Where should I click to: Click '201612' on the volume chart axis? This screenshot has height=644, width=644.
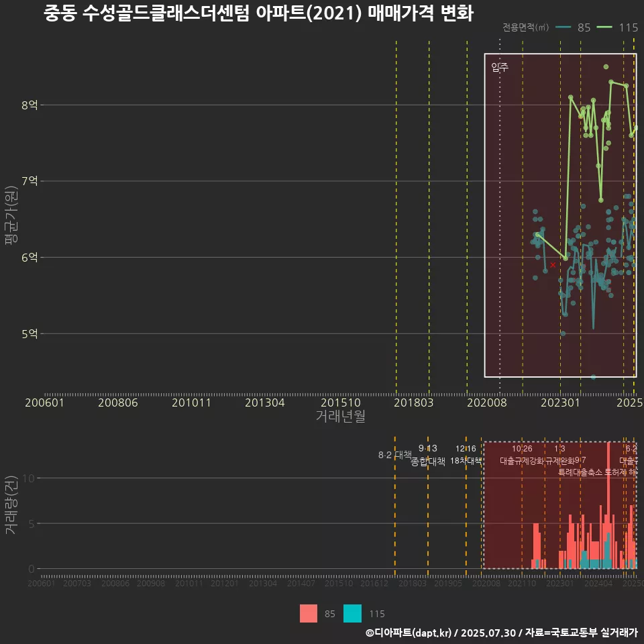tap(374, 583)
